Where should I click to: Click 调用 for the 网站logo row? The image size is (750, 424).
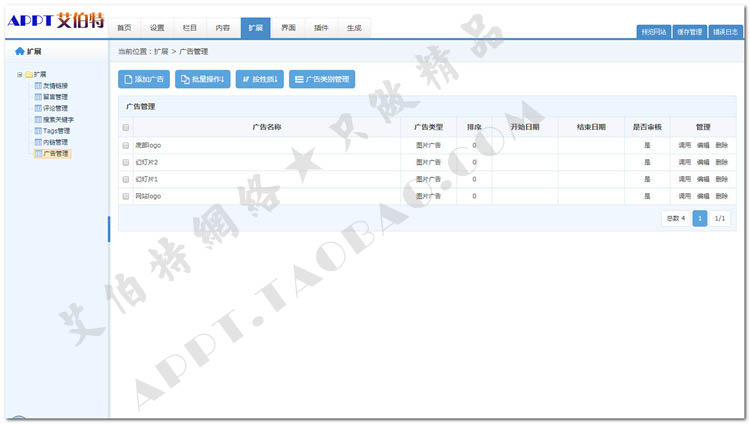pyautogui.click(x=684, y=196)
